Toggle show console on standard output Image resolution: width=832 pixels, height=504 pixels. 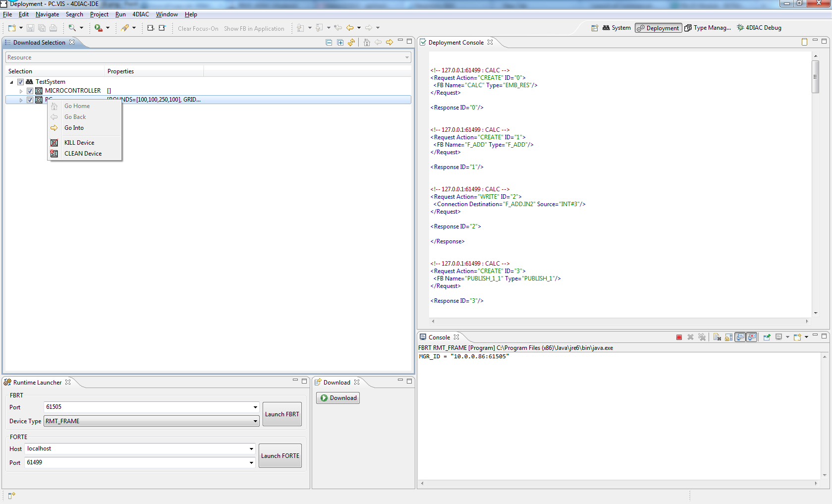(x=740, y=337)
